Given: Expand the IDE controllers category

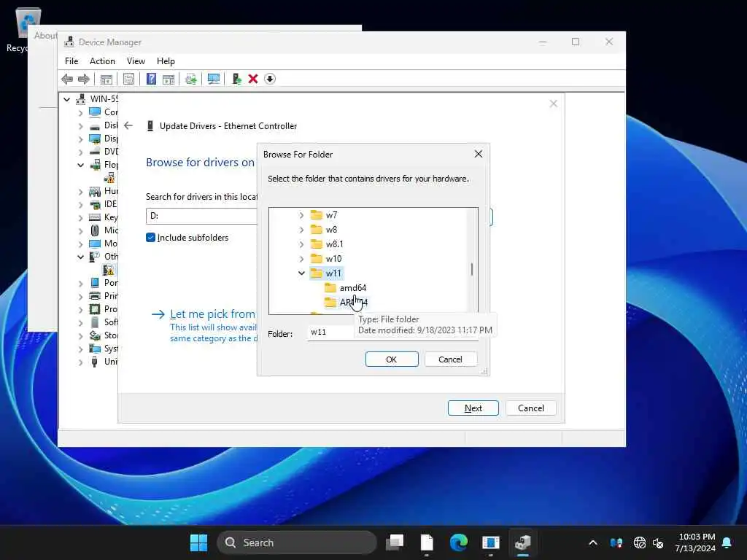Looking at the screenshot, I should 80,205.
